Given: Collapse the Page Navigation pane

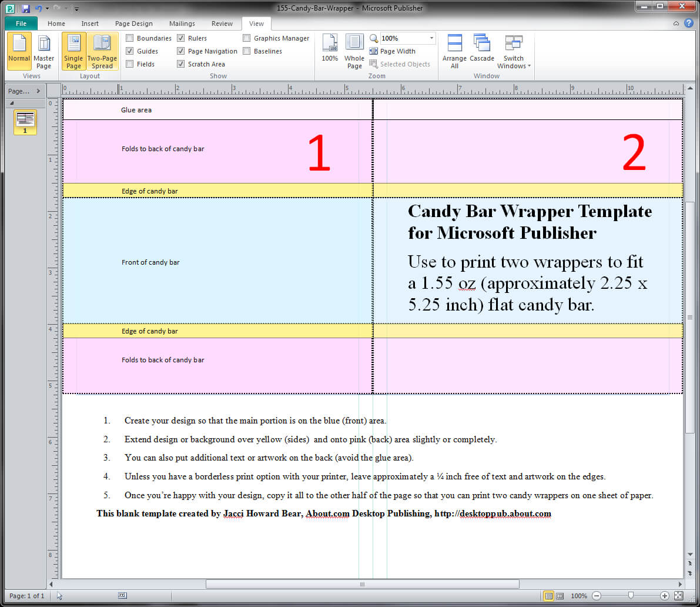Looking at the screenshot, I should [38, 91].
